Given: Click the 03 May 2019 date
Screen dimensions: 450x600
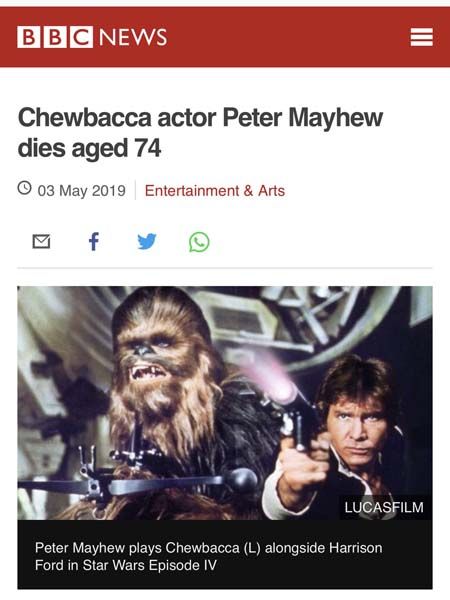Looking at the screenshot, I should click(82, 191).
